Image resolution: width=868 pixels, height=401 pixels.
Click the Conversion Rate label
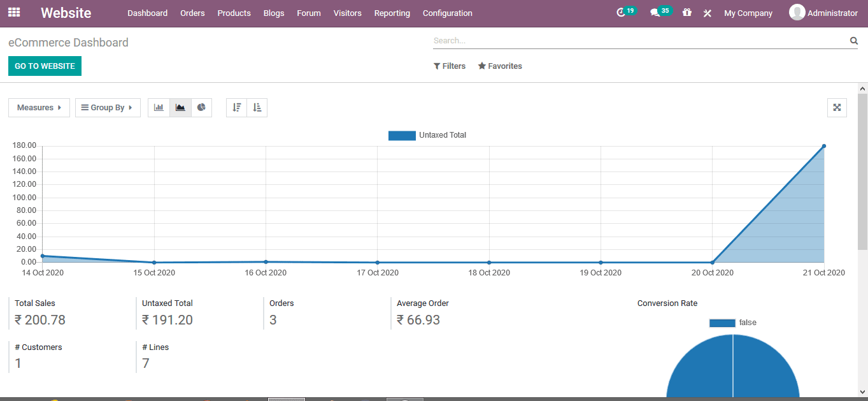667,303
